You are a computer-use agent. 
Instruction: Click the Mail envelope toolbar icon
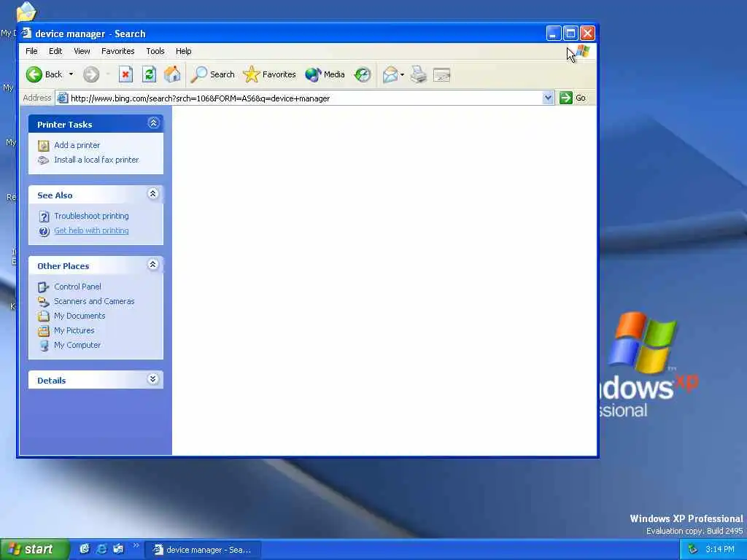[x=390, y=75]
